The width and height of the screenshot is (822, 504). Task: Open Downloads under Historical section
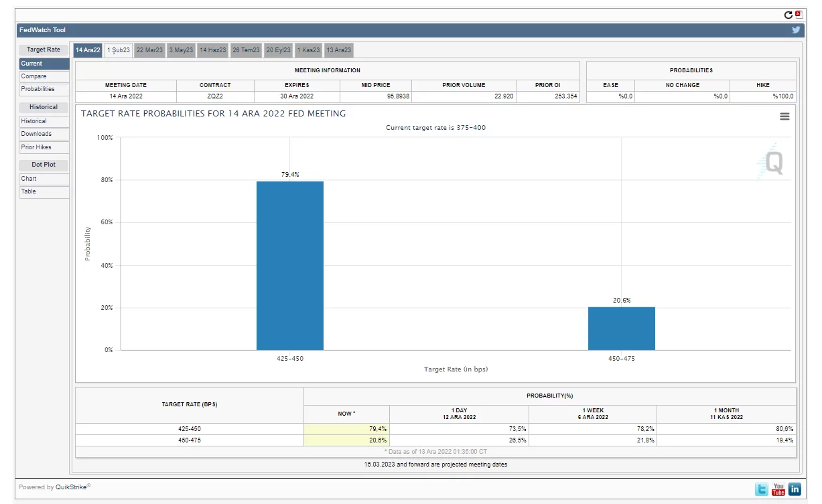click(44, 134)
